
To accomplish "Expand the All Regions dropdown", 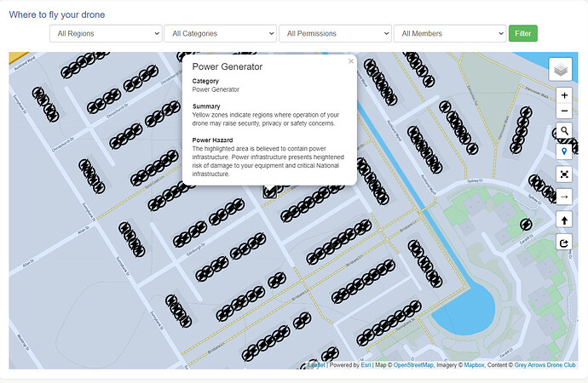I will (x=105, y=33).
